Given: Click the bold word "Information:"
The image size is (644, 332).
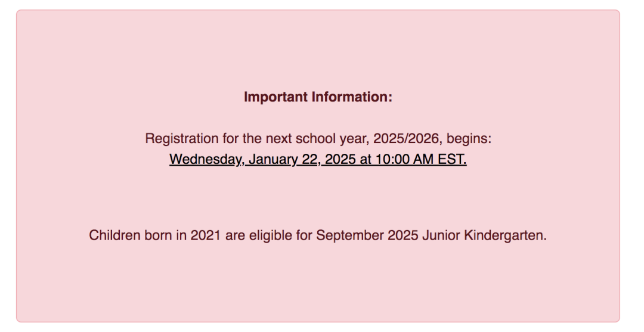Looking at the screenshot, I should (x=352, y=97).
